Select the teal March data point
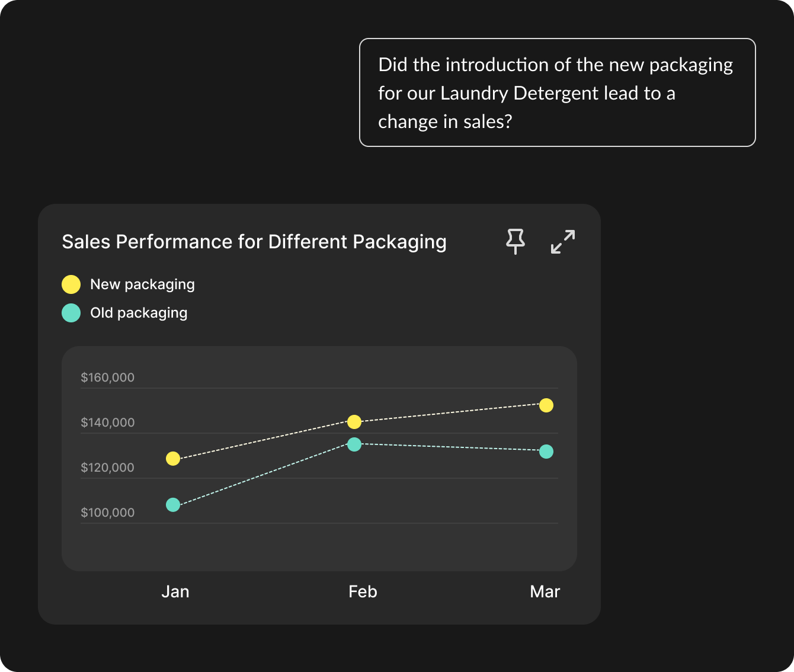The height and width of the screenshot is (672, 794). coord(546,452)
